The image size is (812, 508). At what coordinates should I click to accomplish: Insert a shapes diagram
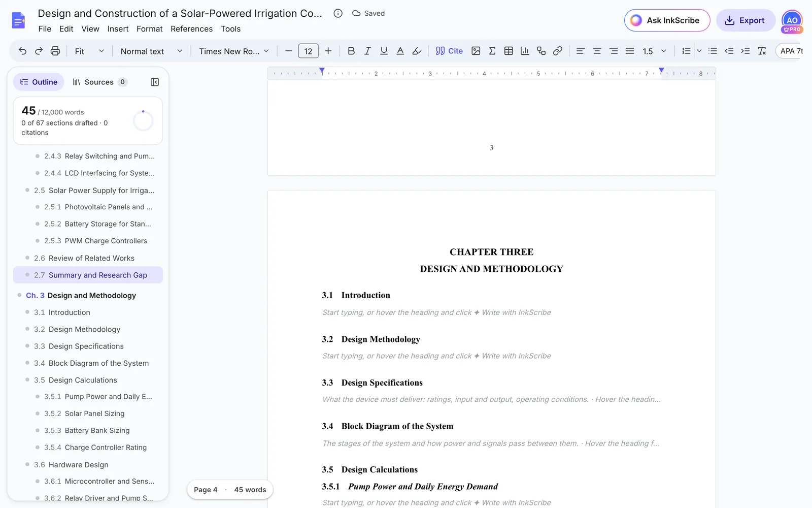pos(542,51)
